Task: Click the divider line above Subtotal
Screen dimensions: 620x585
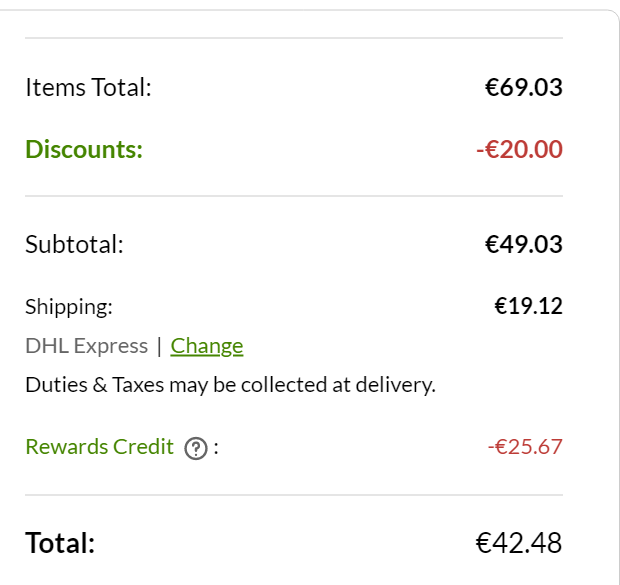Action: (294, 196)
